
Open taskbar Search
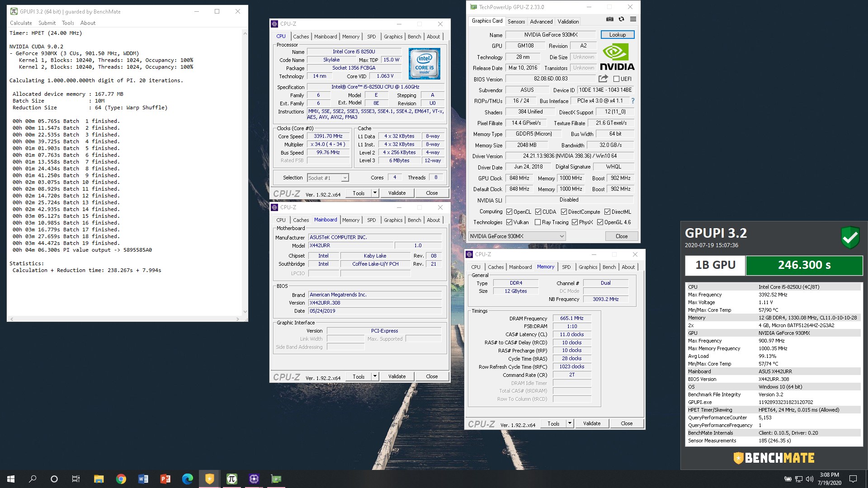tap(33, 479)
